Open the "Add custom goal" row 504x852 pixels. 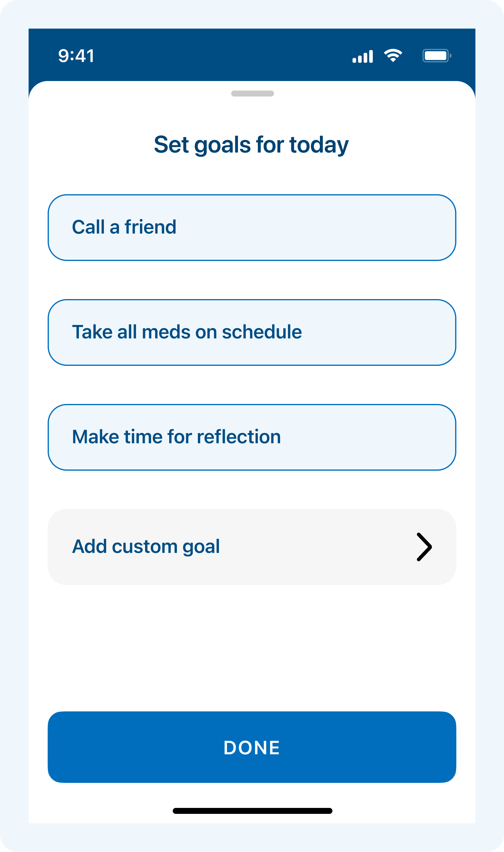(252, 547)
